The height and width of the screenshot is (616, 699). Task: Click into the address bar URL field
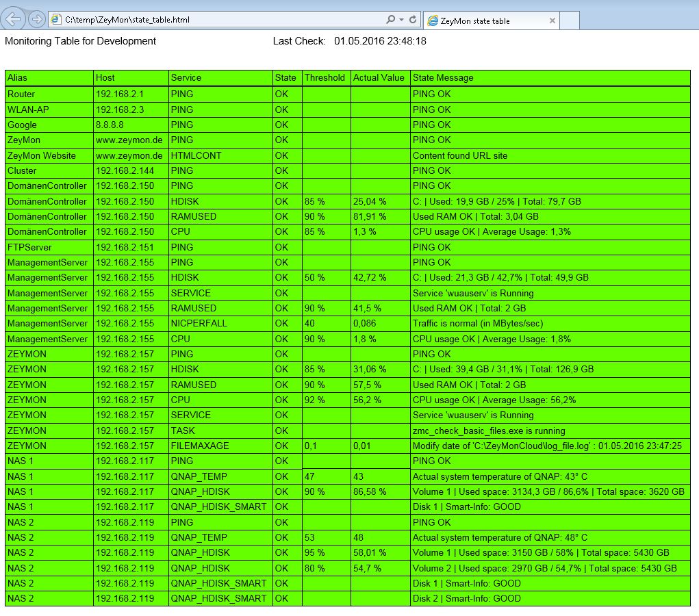coord(205,20)
